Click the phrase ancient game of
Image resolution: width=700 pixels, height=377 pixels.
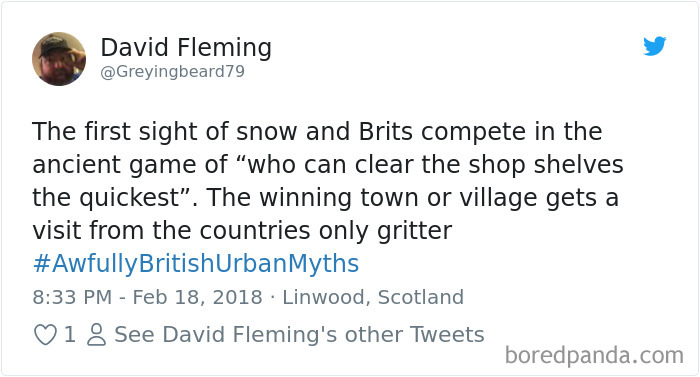click(130, 165)
